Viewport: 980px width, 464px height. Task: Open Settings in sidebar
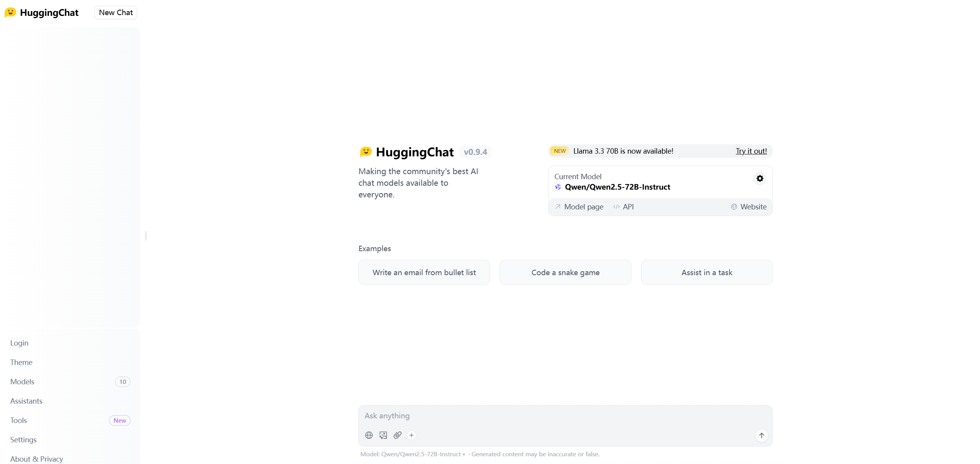70,440
